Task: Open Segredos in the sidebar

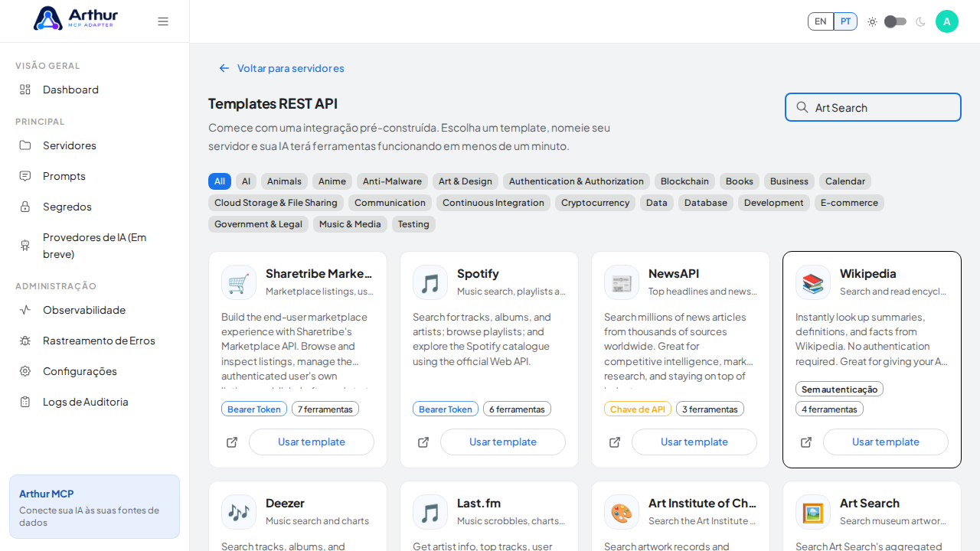Action: click(95, 207)
